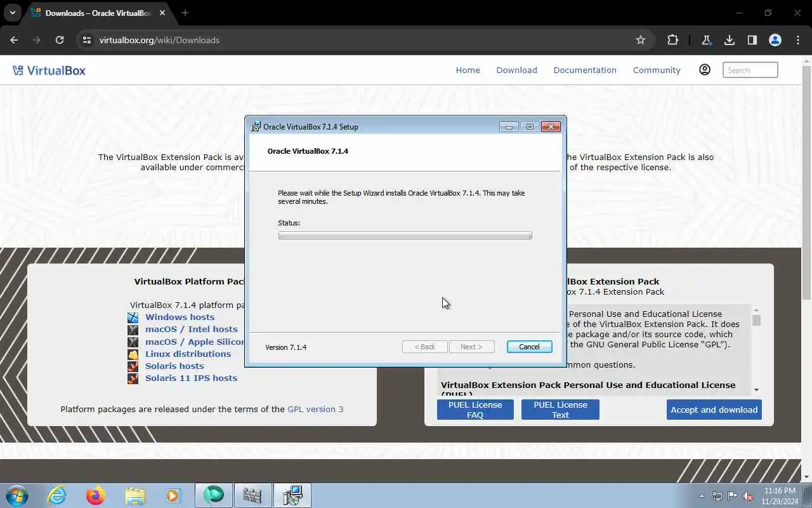Image resolution: width=812 pixels, height=508 pixels.
Task: Open the Chrome extensions puzzle icon
Action: point(672,40)
